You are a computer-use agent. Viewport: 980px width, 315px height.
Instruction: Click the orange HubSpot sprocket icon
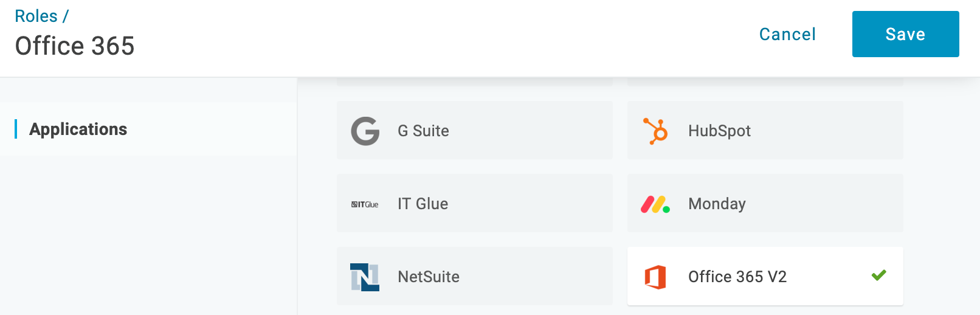(x=655, y=131)
